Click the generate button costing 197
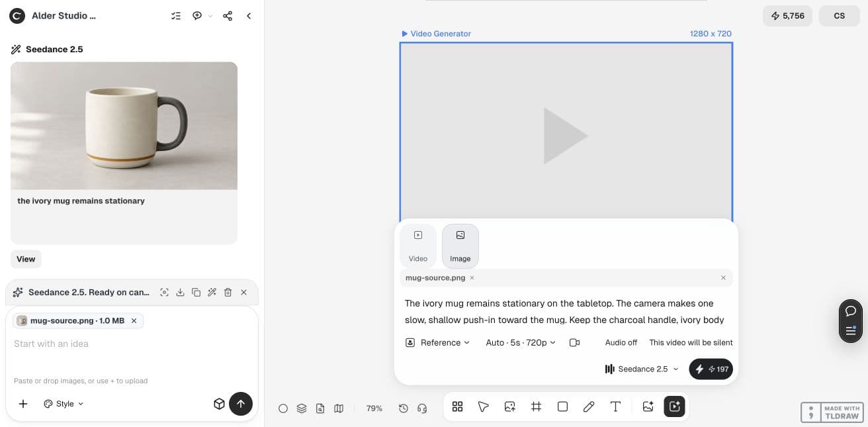Image resolution: width=868 pixels, height=427 pixels. (x=711, y=369)
